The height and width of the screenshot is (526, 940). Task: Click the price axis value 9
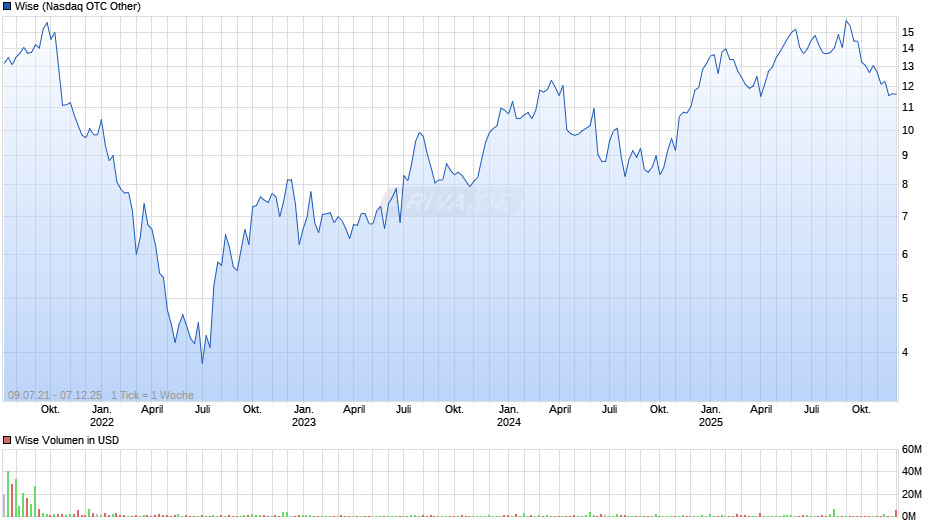905,155
